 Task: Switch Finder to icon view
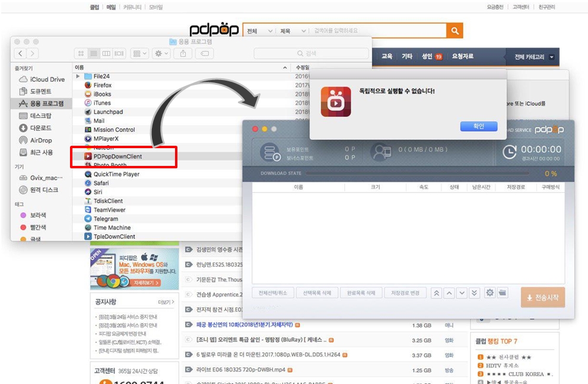(81, 53)
